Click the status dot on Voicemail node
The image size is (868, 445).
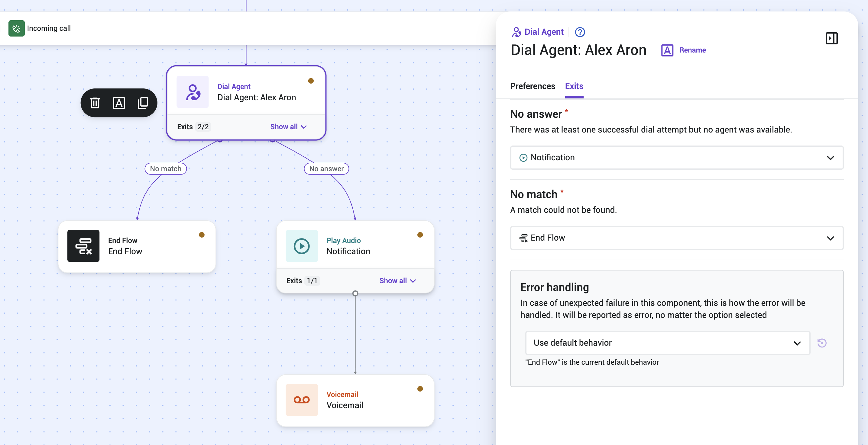pyautogui.click(x=420, y=389)
